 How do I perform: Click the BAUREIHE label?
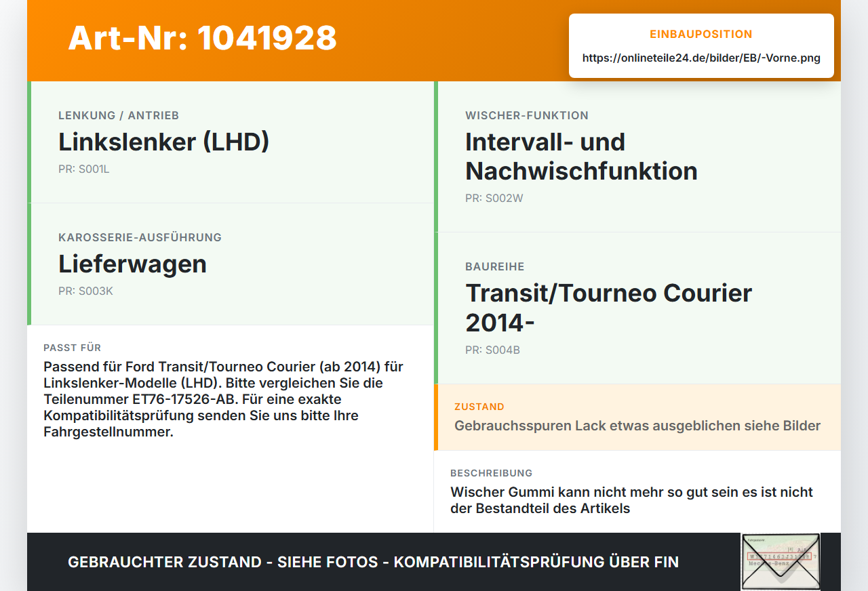click(495, 267)
